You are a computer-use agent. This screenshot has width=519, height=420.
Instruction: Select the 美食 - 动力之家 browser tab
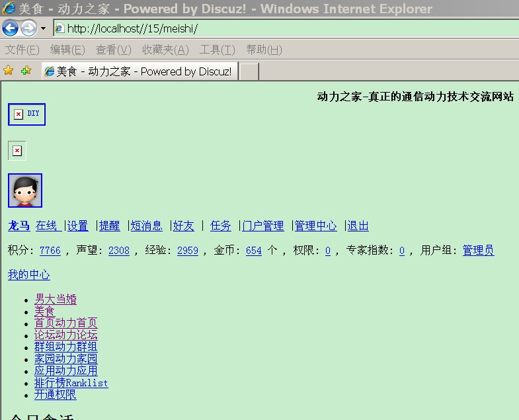140,71
